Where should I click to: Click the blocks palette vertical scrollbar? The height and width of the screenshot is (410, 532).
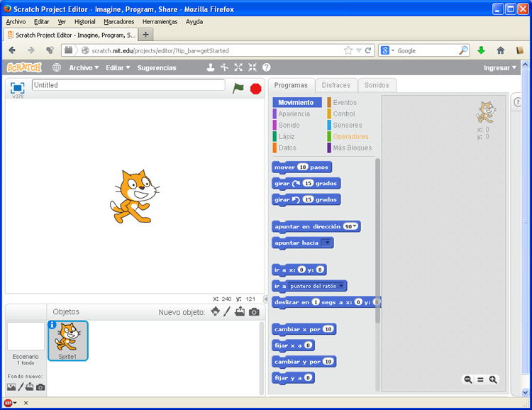tap(377, 240)
